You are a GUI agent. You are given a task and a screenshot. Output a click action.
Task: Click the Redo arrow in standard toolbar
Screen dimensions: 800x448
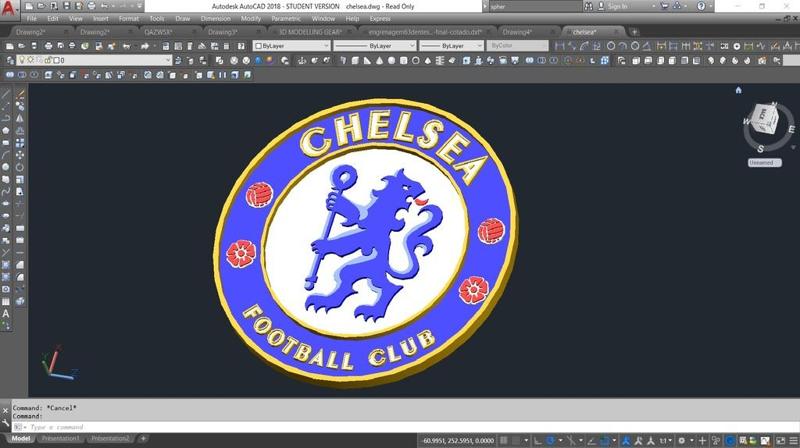click(145, 46)
